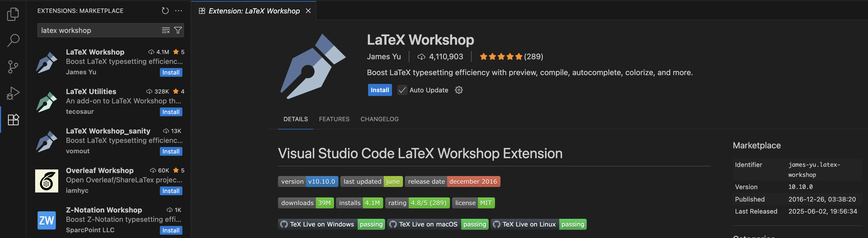Click the release date december 2016 badge
This screenshot has width=868, height=238.
pyautogui.click(x=452, y=182)
